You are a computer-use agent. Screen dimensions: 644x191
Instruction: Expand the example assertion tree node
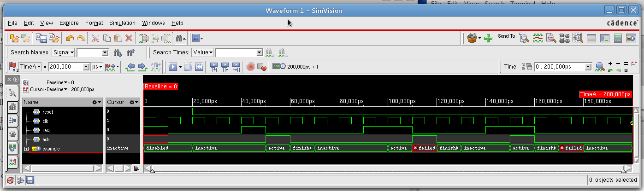tap(27, 149)
